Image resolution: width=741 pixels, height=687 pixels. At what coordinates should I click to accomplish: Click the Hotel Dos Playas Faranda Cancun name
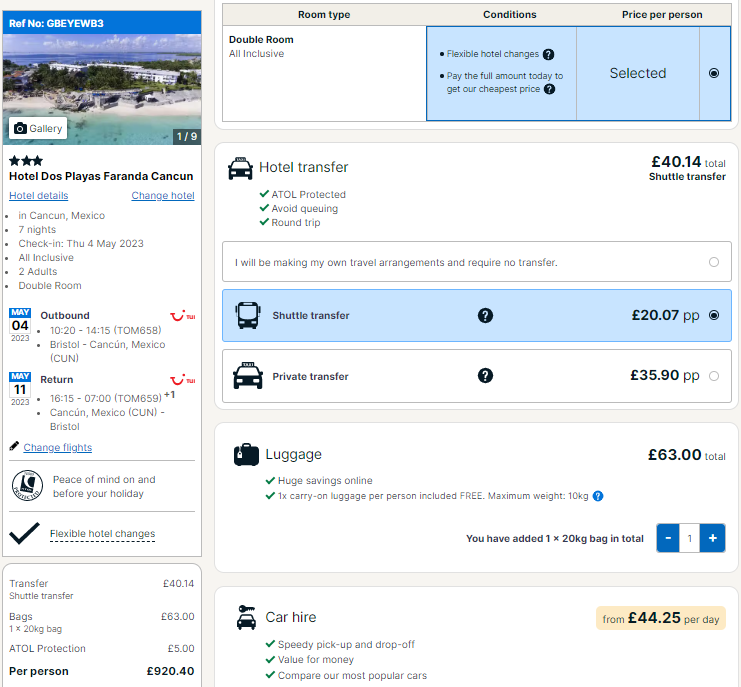point(101,176)
